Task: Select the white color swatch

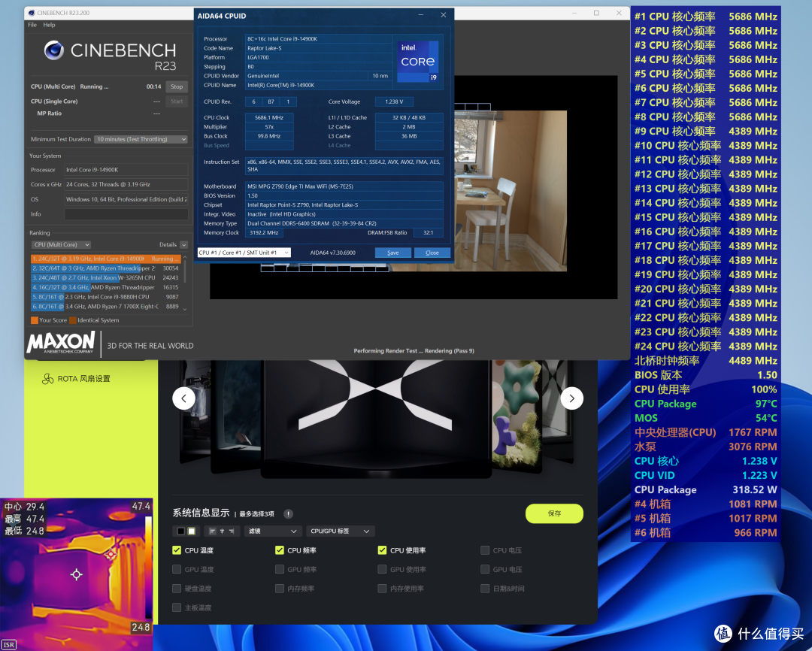Action: [x=192, y=531]
